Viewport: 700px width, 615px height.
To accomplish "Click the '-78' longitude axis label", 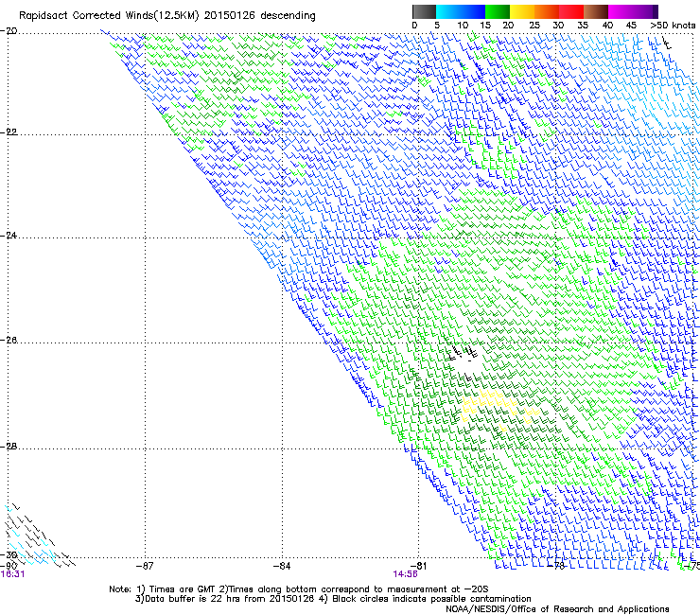I will 556,566.
